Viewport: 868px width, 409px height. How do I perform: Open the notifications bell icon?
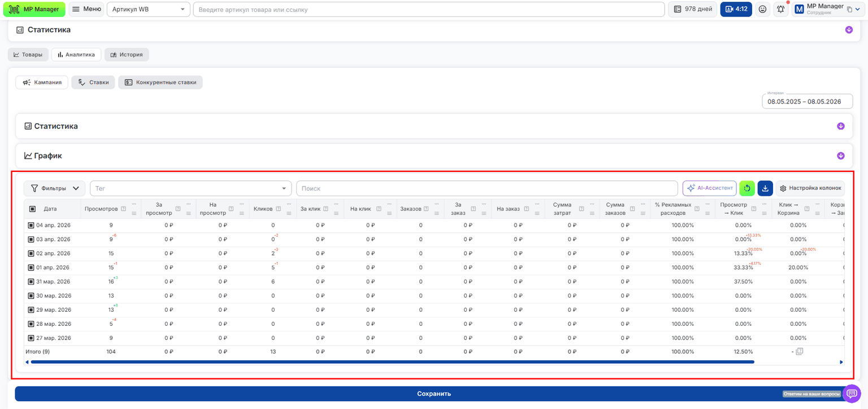coord(780,9)
